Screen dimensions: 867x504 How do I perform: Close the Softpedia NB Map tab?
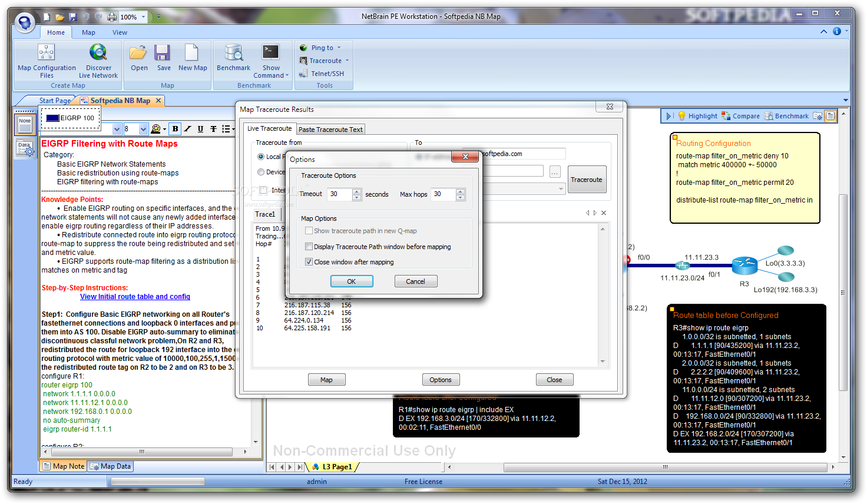point(158,101)
